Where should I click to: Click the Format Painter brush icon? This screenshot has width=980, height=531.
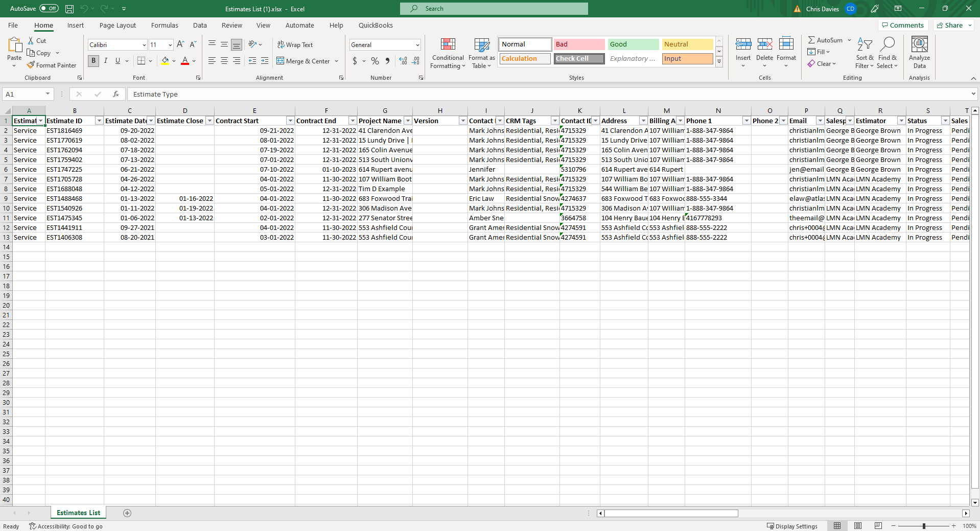pos(31,65)
